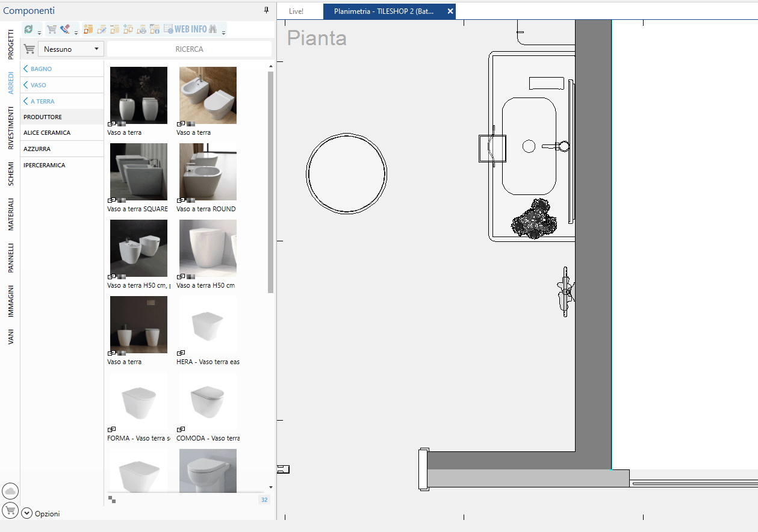Image resolution: width=758 pixels, height=532 pixels.
Task: Switch to the PROGETTI side tab
Action: pyautogui.click(x=11, y=43)
